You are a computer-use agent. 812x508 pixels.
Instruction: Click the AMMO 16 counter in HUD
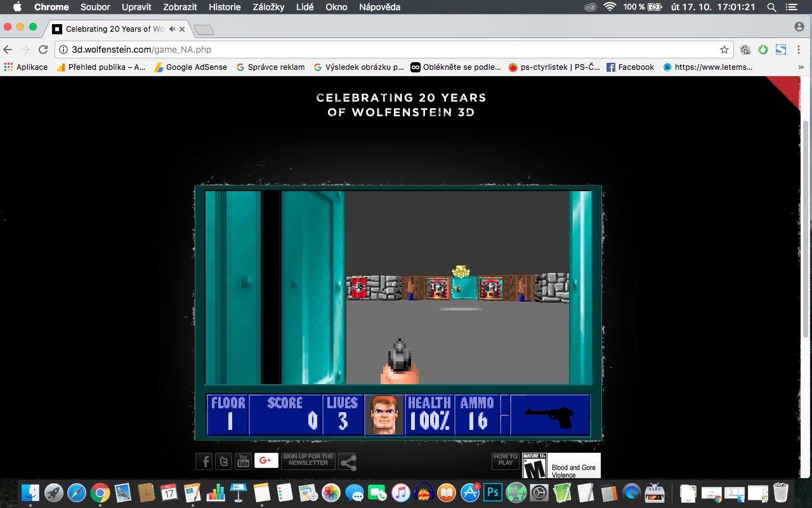pyautogui.click(x=477, y=415)
